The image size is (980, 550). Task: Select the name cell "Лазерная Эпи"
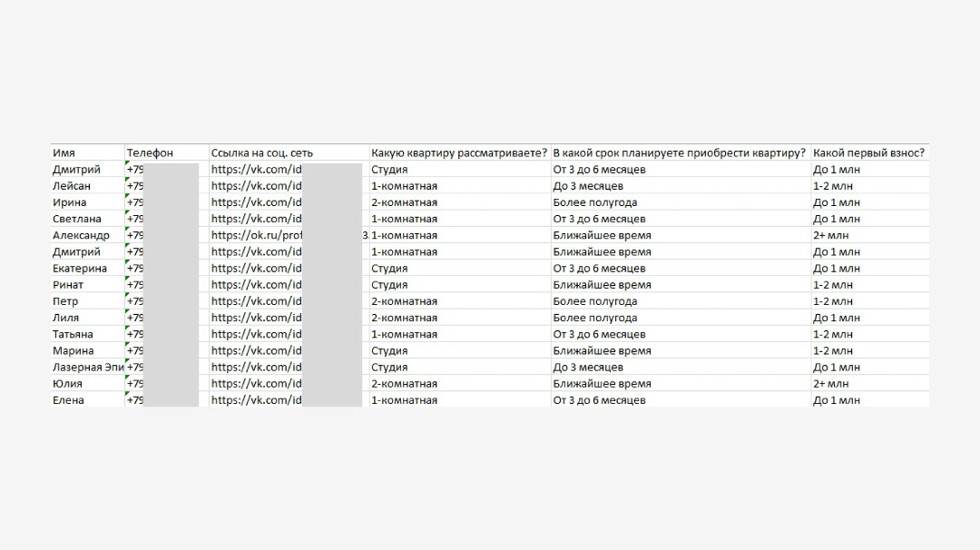(88, 368)
